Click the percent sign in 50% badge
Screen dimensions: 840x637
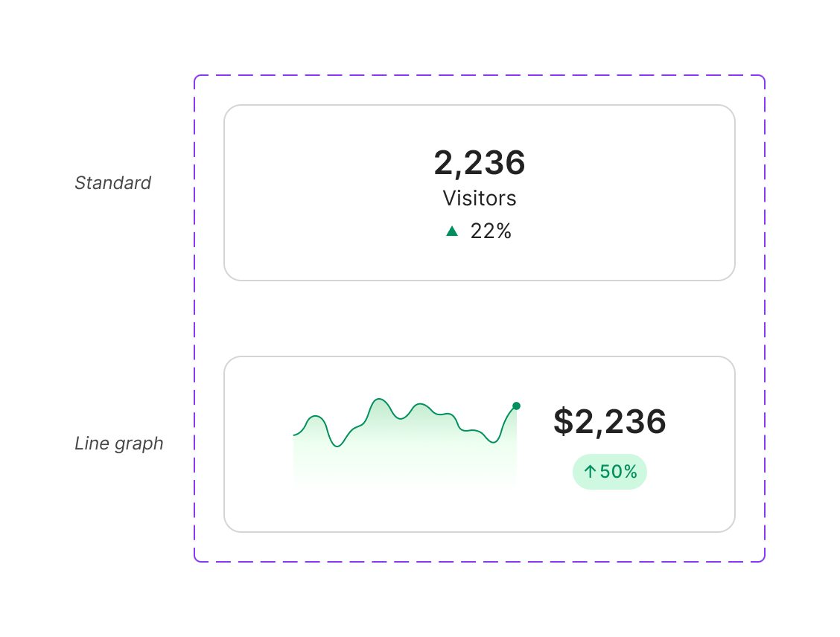(631, 472)
